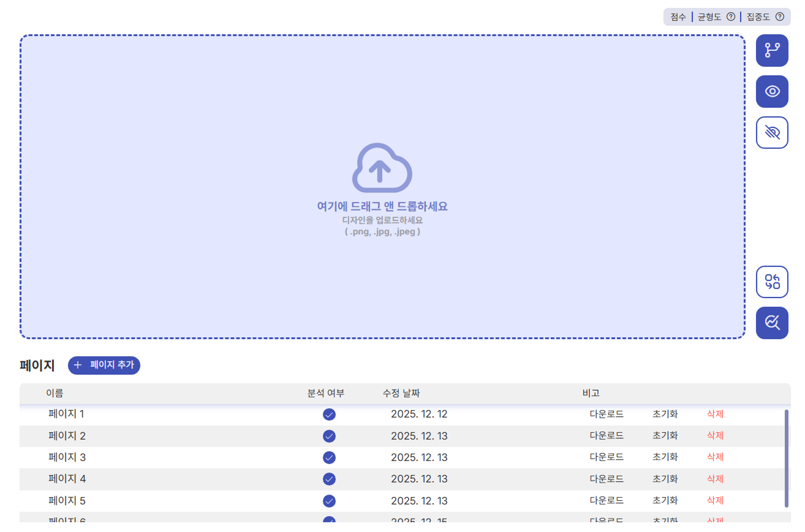805x532 pixels.
Task: Click the 여기에 드래그 앤 드롭하세요 upload text
Action: (382, 206)
